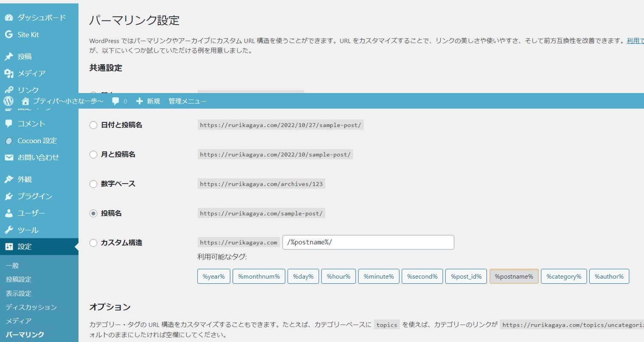The width and height of the screenshot is (644, 342).
Task: Click the settings sliders icon next to 設定
Action: [x=9, y=246]
